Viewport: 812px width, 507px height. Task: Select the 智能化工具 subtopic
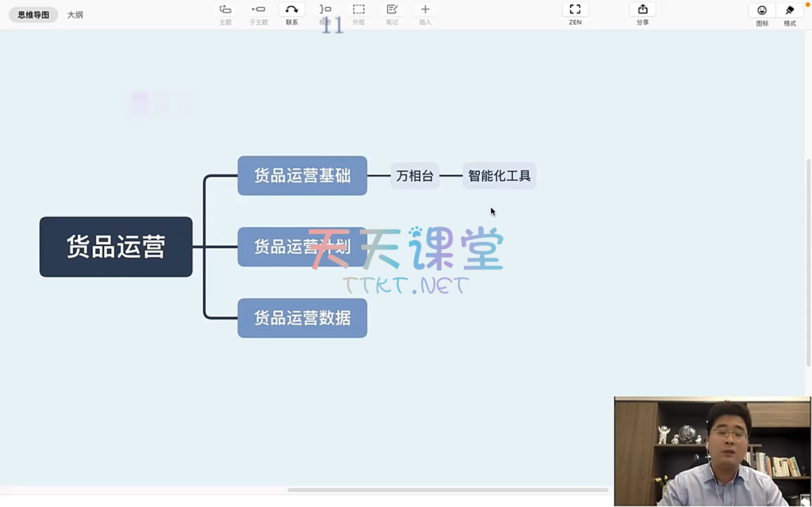click(x=500, y=176)
